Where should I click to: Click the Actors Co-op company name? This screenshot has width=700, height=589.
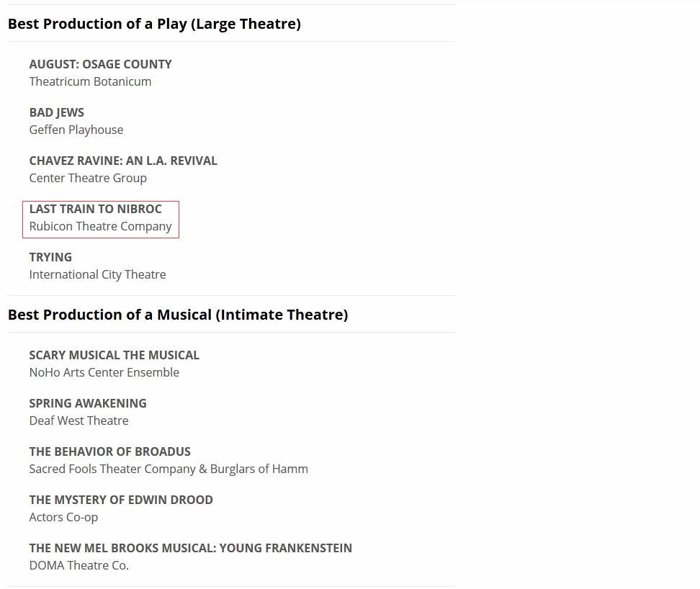coord(63,517)
